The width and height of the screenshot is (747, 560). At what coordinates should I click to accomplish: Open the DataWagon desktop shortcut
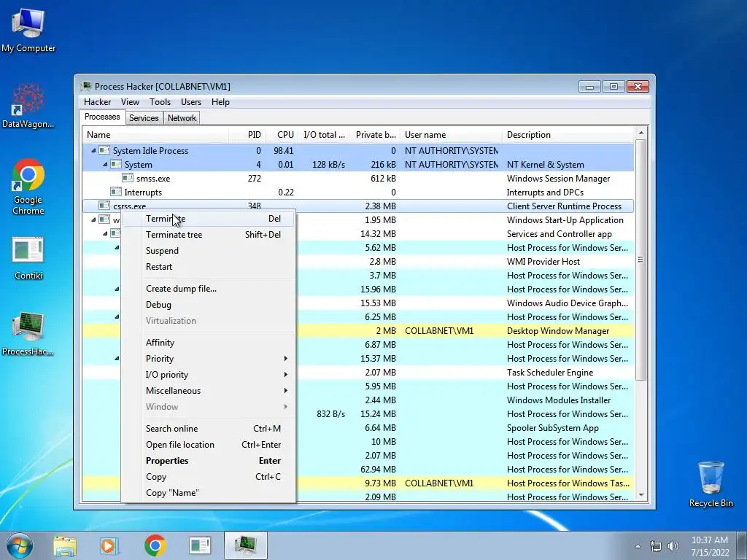[x=28, y=105]
